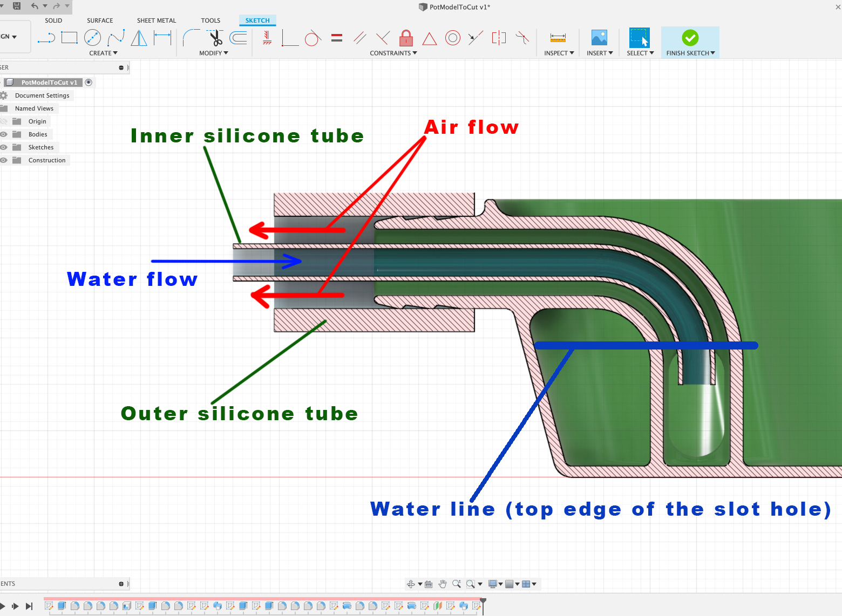Pick the Fit Point Spline tool

point(117,38)
